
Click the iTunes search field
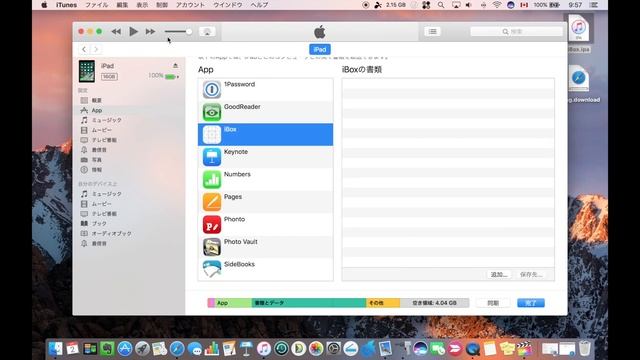[516, 31]
